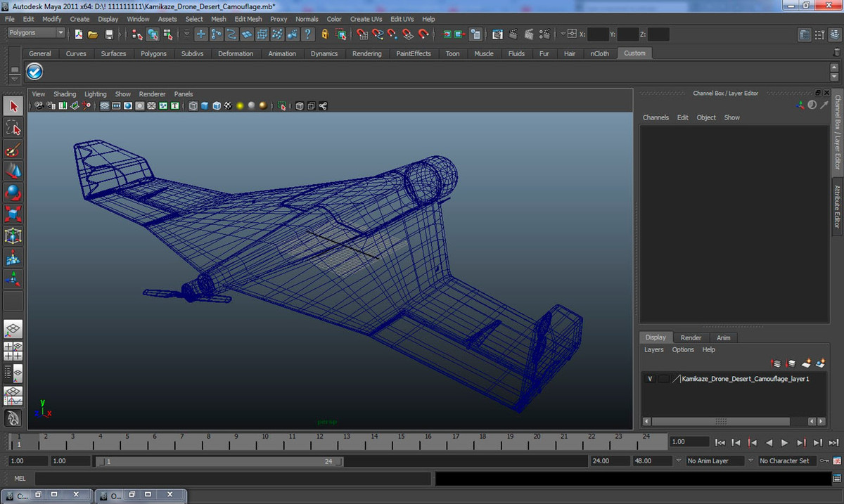Select the Rotate tool in the toolbox
Image resolution: width=844 pixels, height=504 pixels.
tap(13, 192)
